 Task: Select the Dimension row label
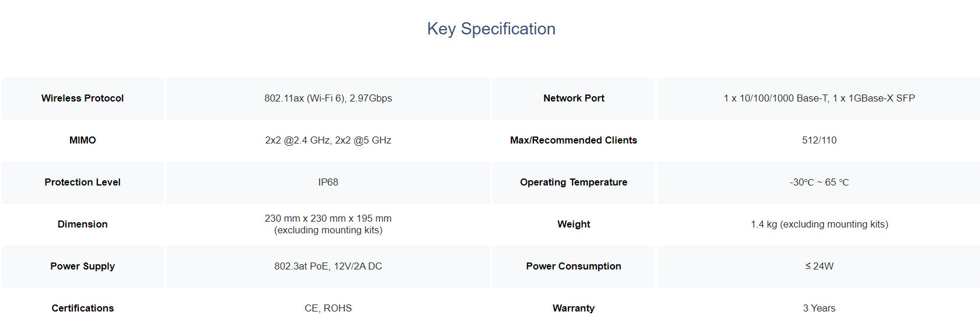(83, 224)
